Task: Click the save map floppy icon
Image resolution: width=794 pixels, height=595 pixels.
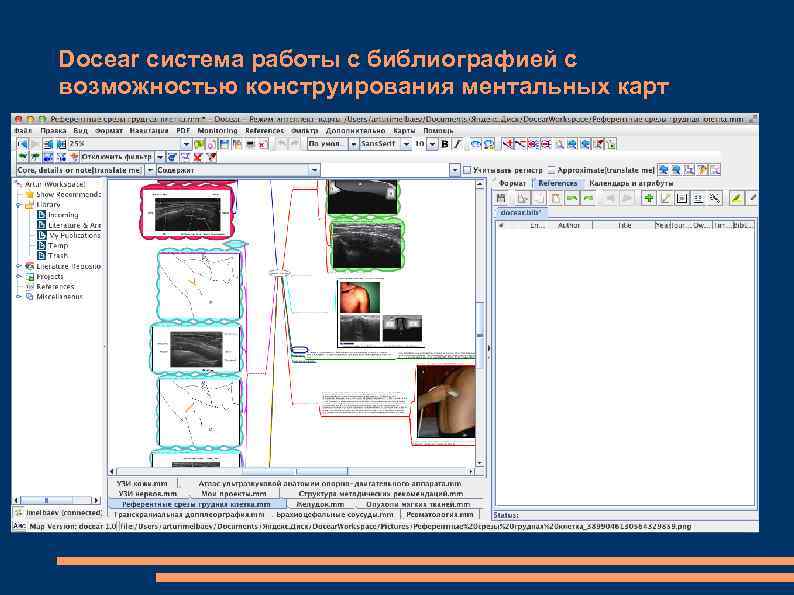Action: (224, 144)
